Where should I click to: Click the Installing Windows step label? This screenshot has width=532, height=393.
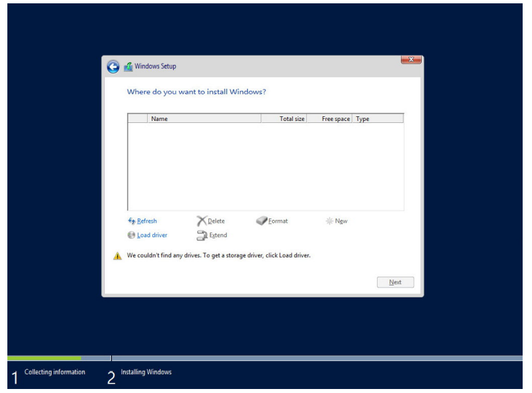click(146, 372)
